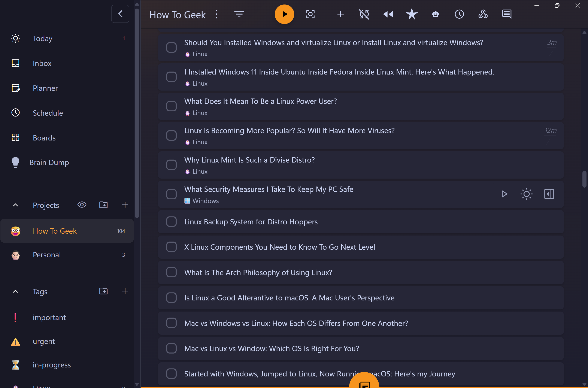Click the Windows tag on the Security Measures task
This screenshot has height=388, width=588.
(x=202, y=201)
